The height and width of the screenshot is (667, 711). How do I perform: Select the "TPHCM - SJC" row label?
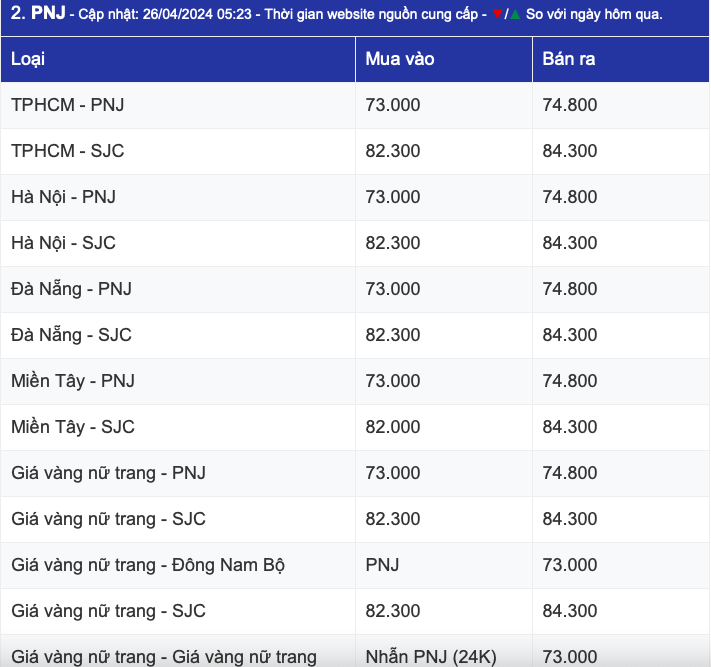(68, 151)
